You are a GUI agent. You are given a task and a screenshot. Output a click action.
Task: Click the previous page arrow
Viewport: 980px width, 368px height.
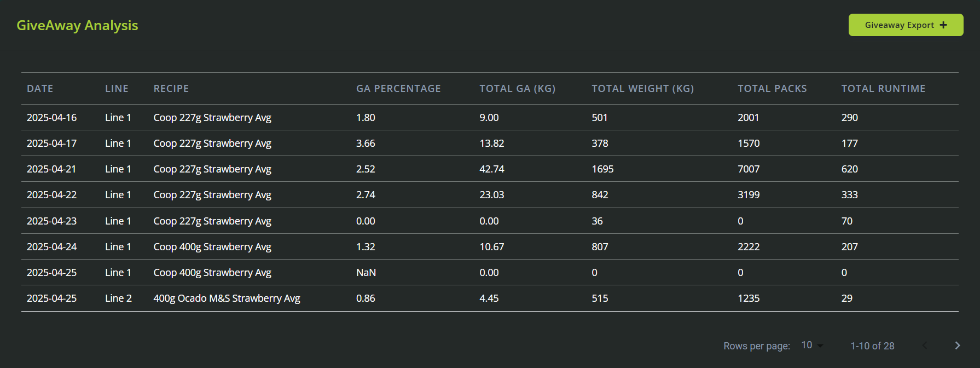(x=925, y=346)
